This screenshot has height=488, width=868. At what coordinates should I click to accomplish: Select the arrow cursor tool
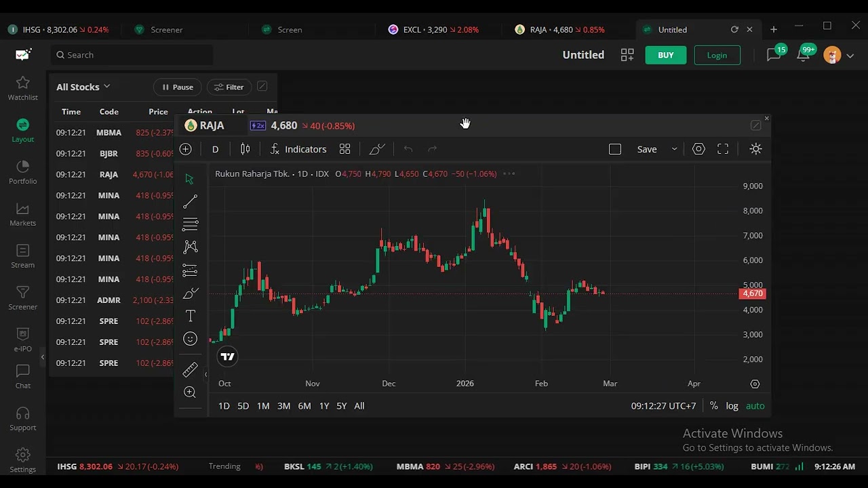pyautogui.click(x=189, y=179)
